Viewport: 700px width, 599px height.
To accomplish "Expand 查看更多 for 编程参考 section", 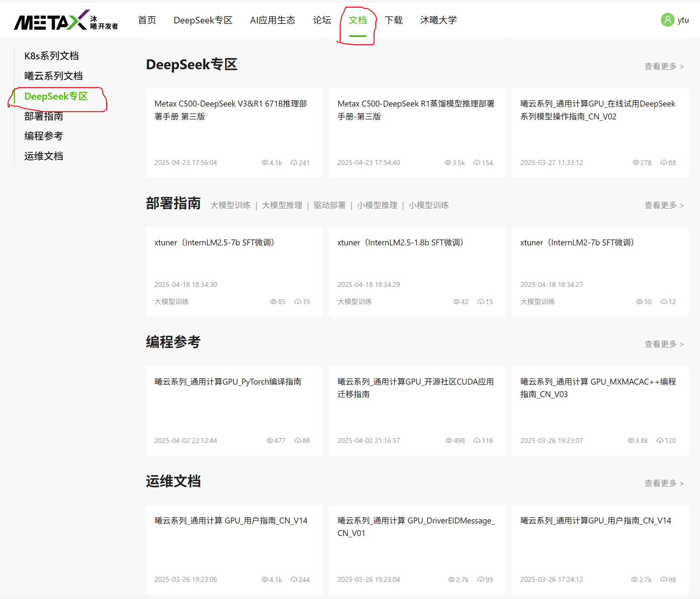I will [663, 344].
